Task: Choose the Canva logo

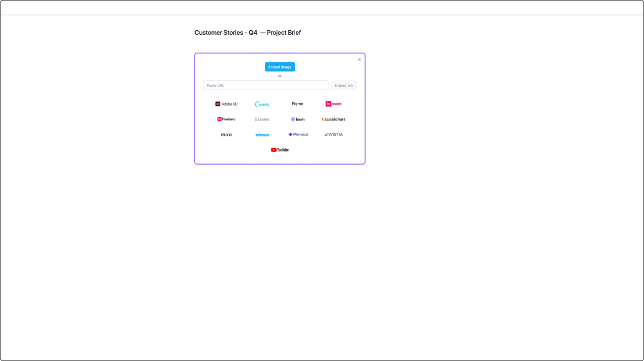Action: [x=262, y=104]
